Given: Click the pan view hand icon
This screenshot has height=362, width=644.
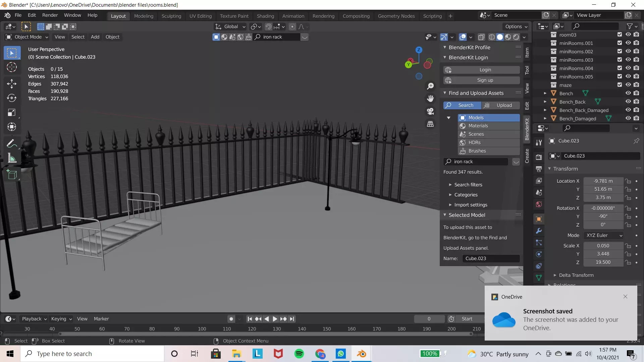Looking at the screenshot, I should 430,99.
